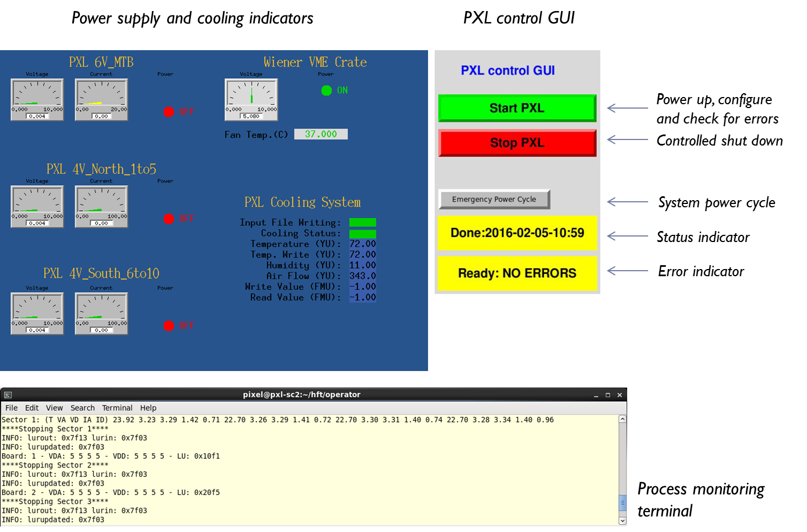Click the PXL 4V_North_1to5 voltage gauge
Image resolution: width=807 pixels, height=532 pixels.
(x=38, y=206)
